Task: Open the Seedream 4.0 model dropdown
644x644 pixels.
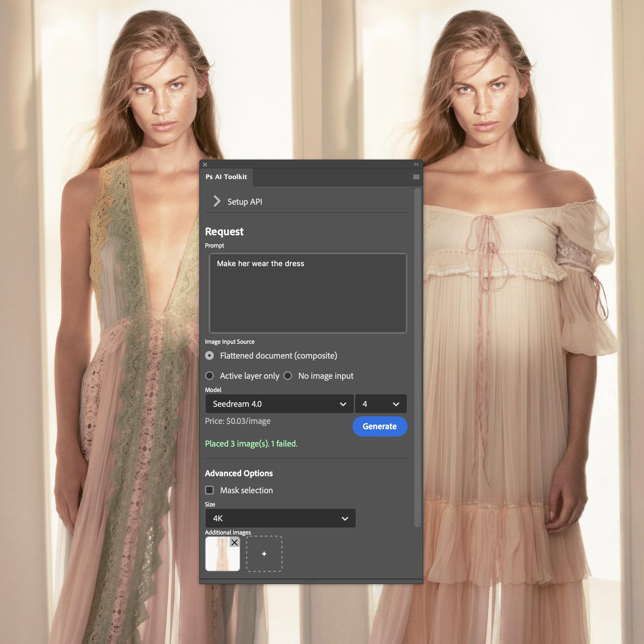Action: [279, 404]
